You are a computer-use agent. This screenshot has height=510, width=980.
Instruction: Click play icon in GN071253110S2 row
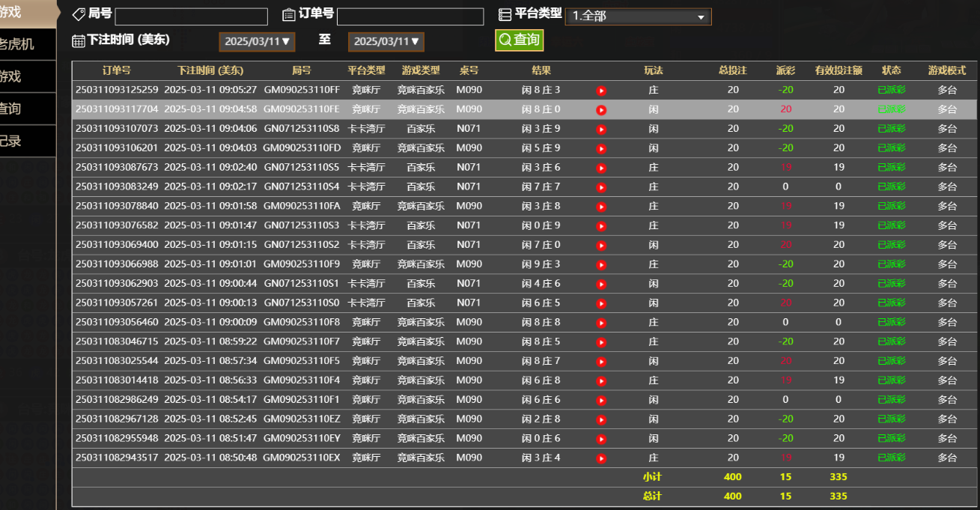pyautogui.click(x=600, y=246)
